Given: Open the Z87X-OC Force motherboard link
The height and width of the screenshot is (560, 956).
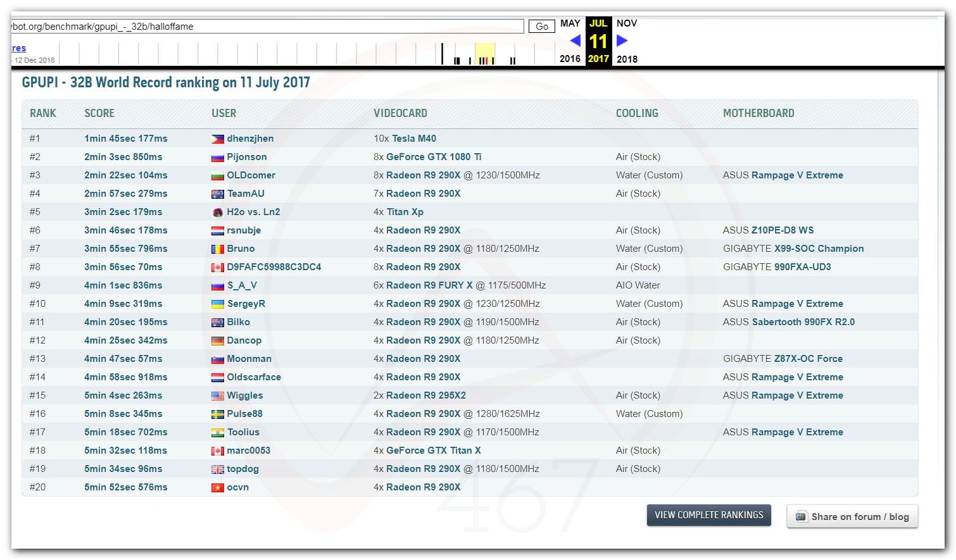Looking at the screenshot, I should click(808, 359).
